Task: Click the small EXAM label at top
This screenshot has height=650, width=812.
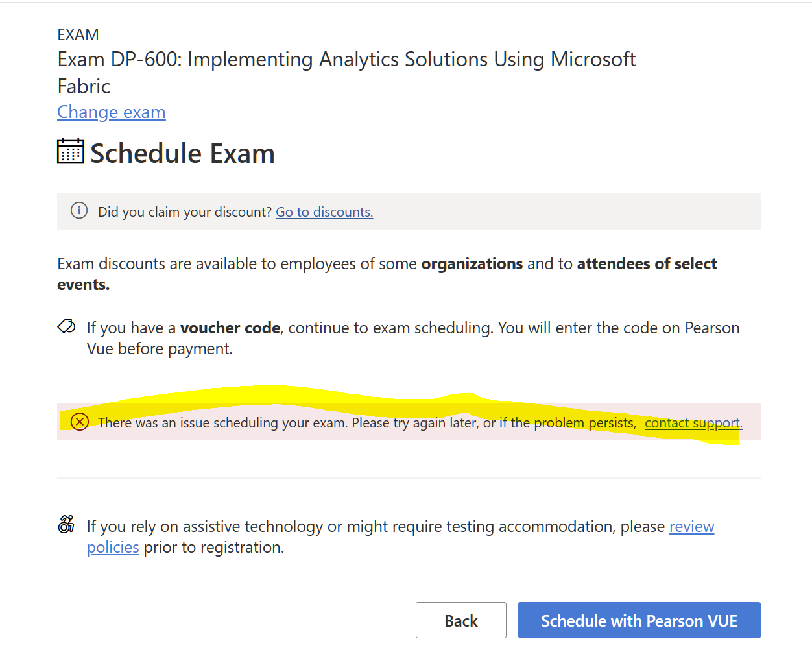Action: point(78,34)
